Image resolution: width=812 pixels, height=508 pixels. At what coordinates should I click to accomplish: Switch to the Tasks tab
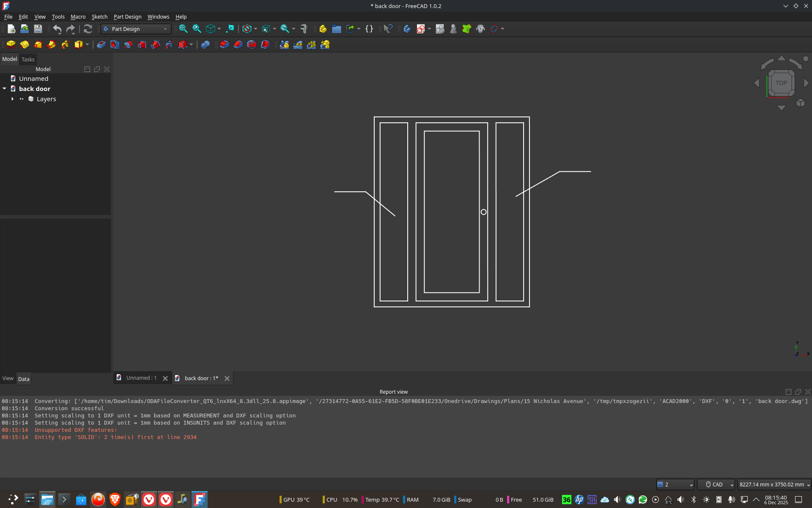[x=28, y=59]
